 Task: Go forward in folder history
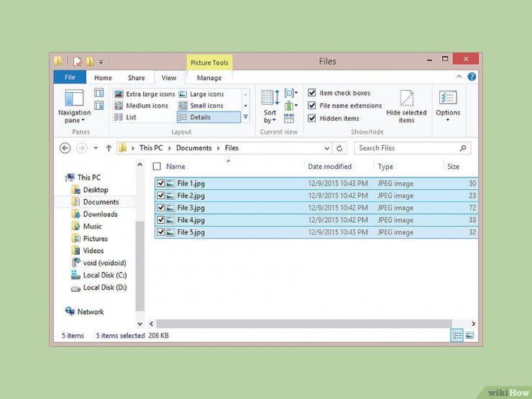click(x=81, y=148)
